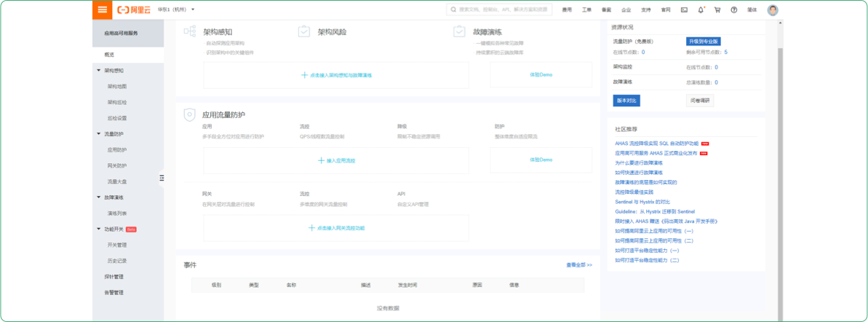Image resolution: width=868 pixels, height=322 pixels.
Task: Click the help question mark icon
Action: pos(733,9)
